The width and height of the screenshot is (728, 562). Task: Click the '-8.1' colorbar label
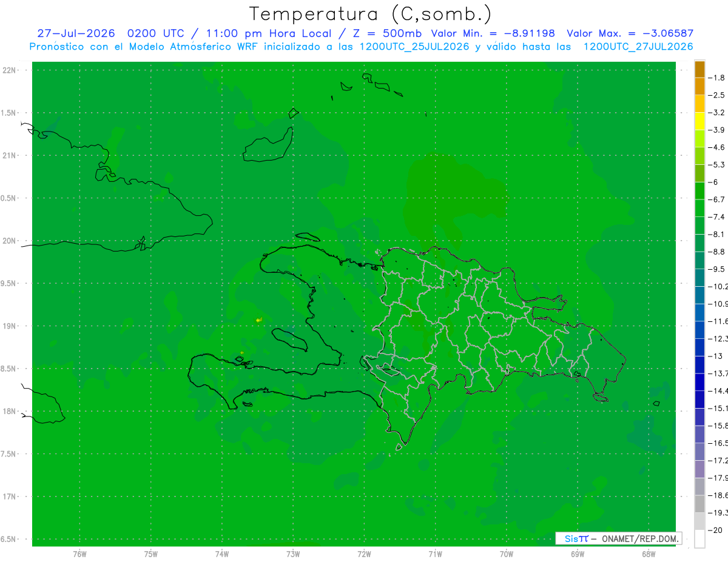[716, 234]
